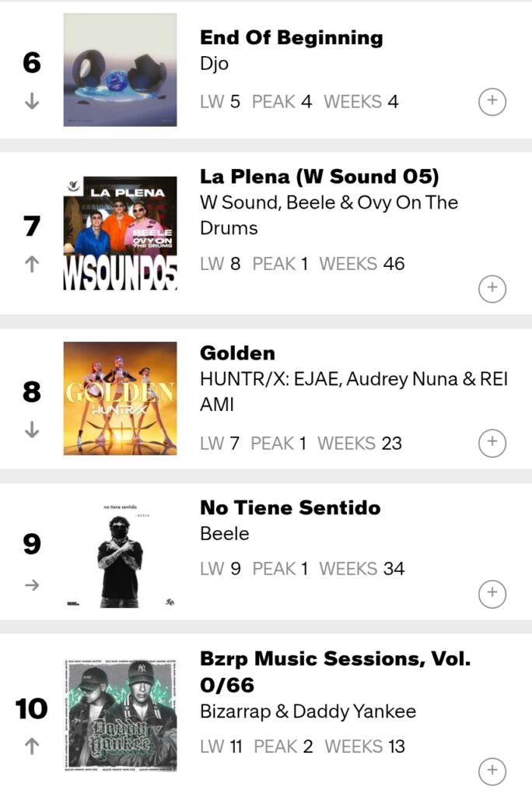Click the Golden HUNTR/X cover art
This screenshot has height=797, width=532.
pos(120,398)
